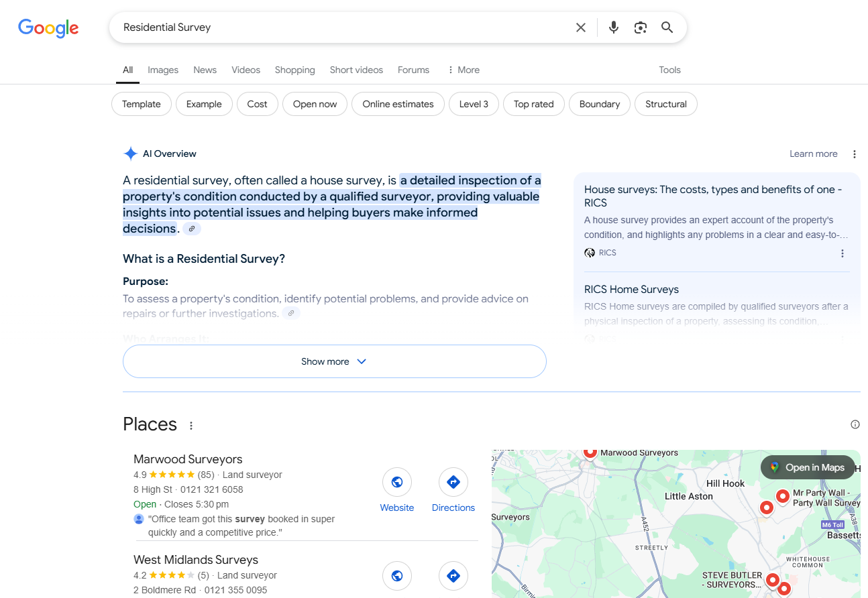Open the RICS Home Surveys source link

click(x=631, y=290)
